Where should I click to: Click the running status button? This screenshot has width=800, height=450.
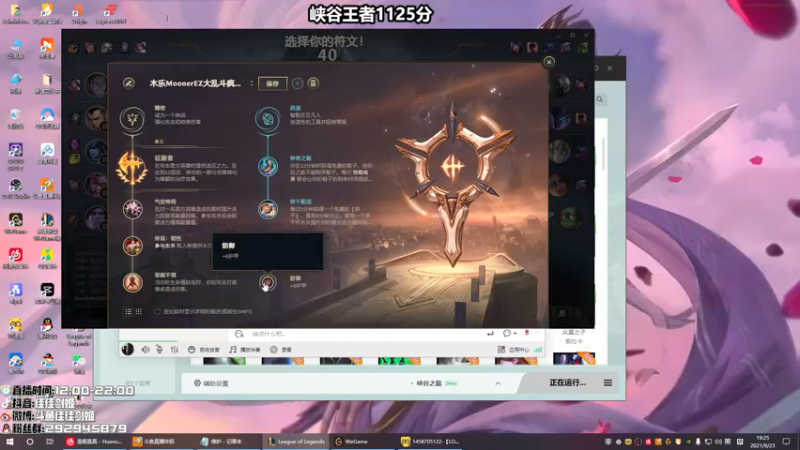(x=567, y=383)
